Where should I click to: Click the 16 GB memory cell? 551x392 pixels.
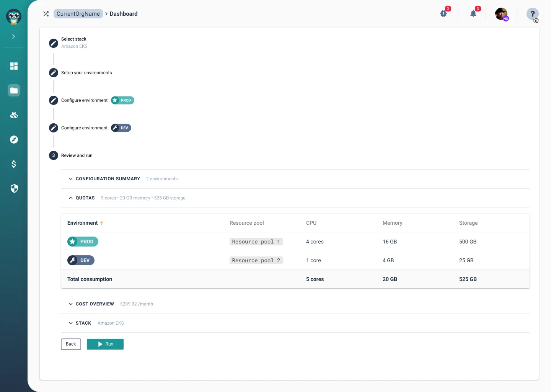(x=390, y=242)
